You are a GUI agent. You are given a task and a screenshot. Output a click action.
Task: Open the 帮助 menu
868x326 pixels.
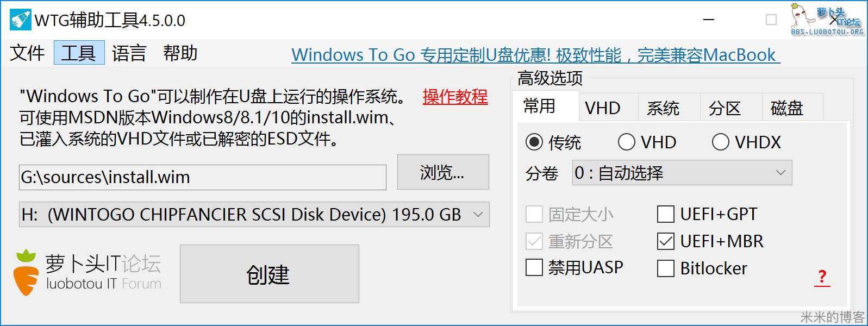click(180, 53)
